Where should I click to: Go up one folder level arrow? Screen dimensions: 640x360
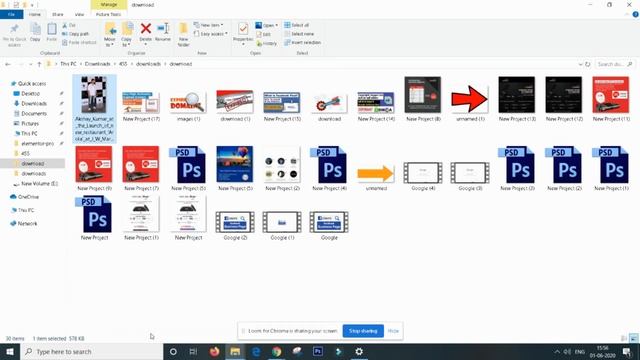click(x=39, y=64)
